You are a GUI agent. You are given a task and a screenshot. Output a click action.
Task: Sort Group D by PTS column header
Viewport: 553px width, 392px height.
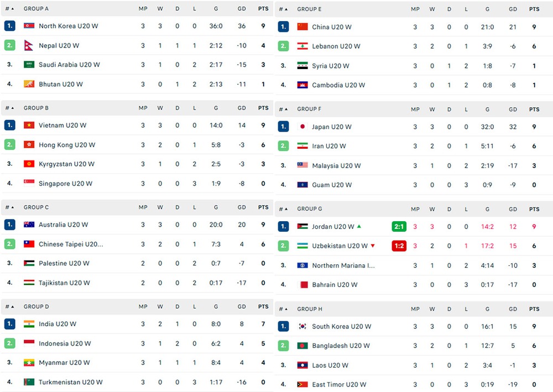tap(263, 307)
